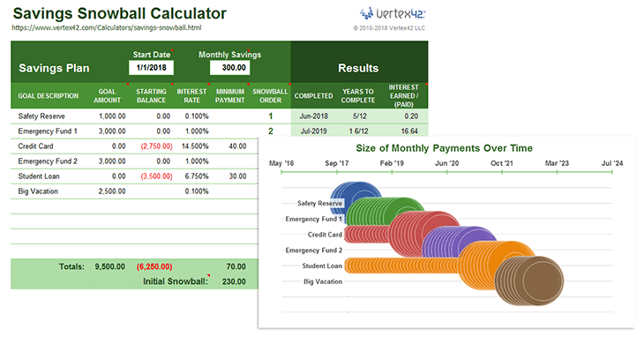
Task: Click the Emergency Fund 1 chart label
Action: pyautogui.click(x=314, y=219)
